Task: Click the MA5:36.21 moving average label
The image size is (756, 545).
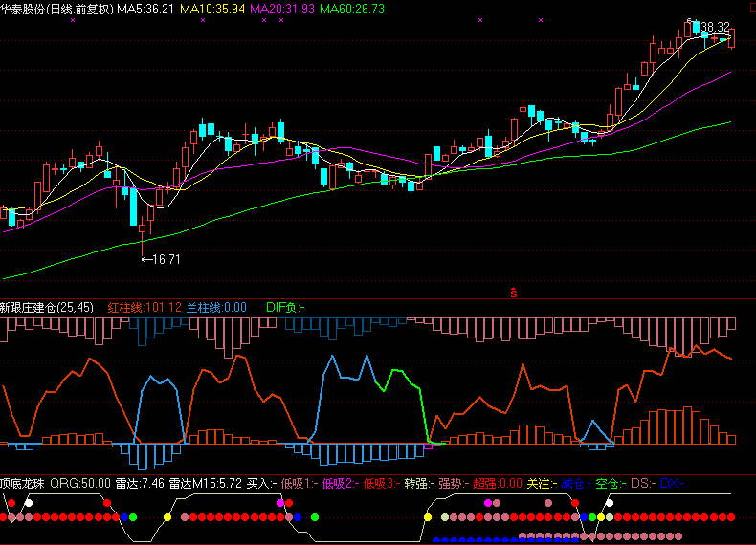Action: coord(145,9)
